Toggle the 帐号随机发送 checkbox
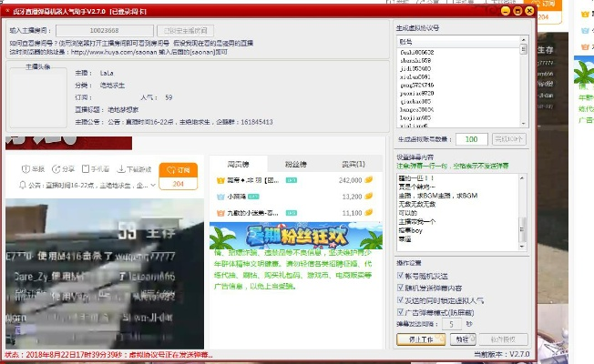The image size is (594, 364). click(400, 276)
